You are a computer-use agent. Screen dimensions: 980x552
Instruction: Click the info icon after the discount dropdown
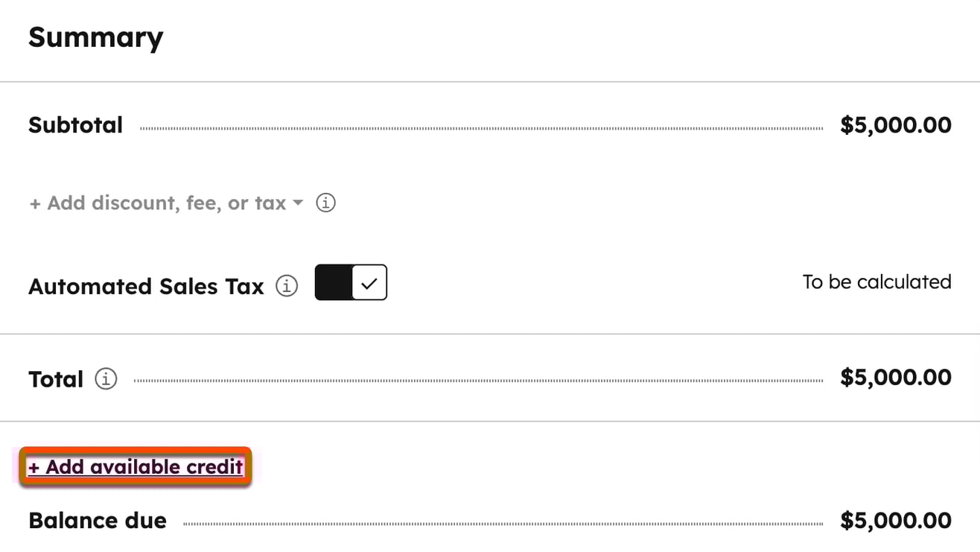click(x=325, y=202)
